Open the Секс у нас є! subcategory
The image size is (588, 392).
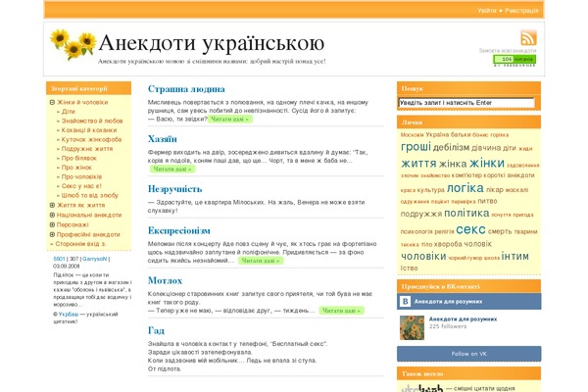coord(81,186)
